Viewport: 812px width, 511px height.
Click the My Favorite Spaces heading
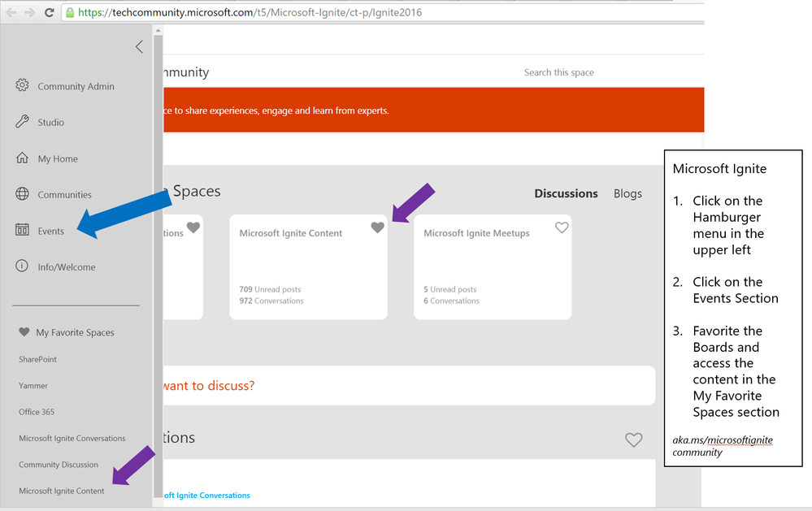tap(75, 332)
